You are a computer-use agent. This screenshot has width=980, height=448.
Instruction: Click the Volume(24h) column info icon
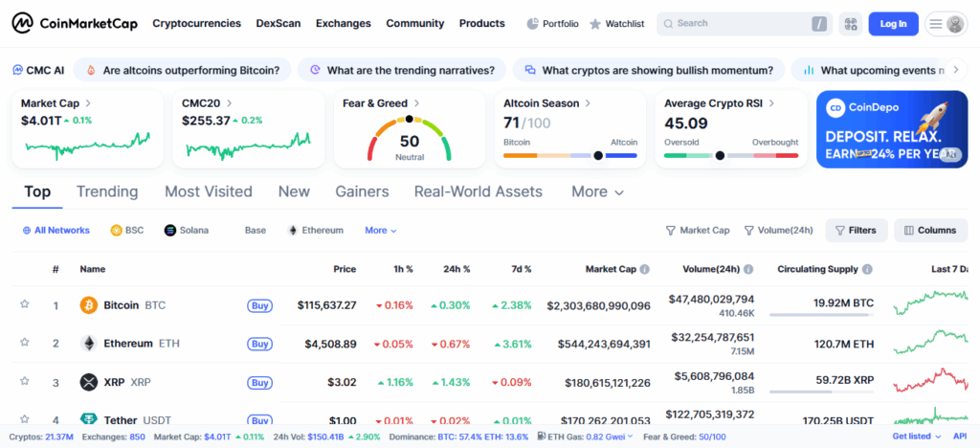coord(748,269)
